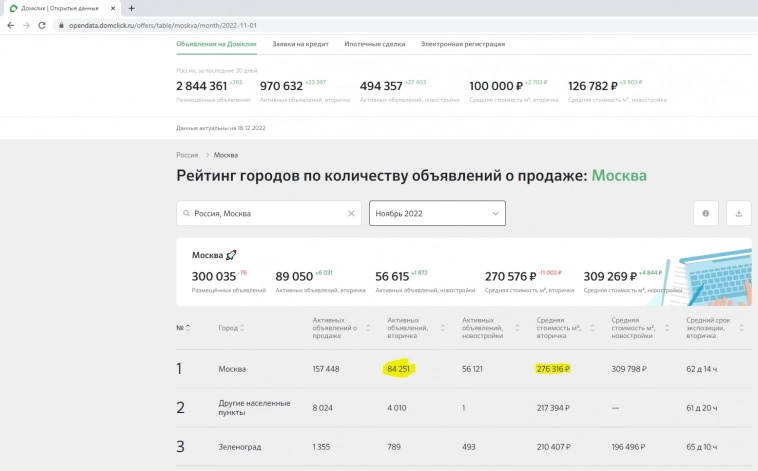Click value 157 448 in Москва row

326,369
